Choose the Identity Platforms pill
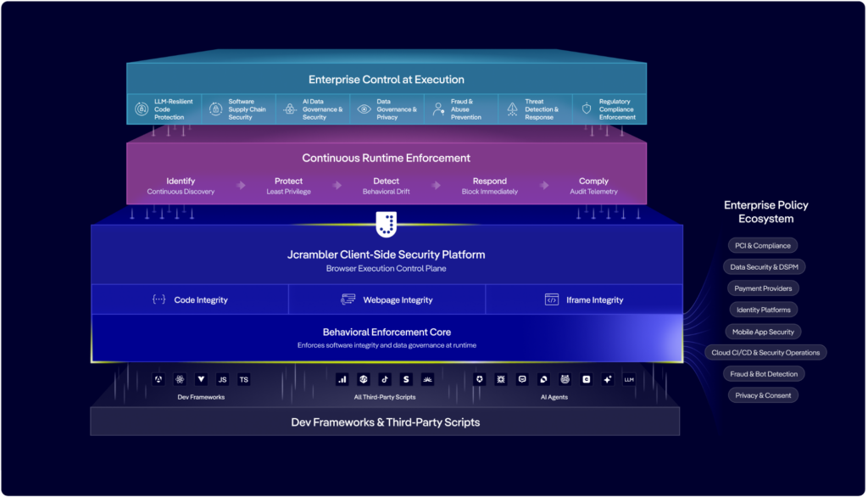The width and height of the screenshot is (868, 503). tap(764, 310)
